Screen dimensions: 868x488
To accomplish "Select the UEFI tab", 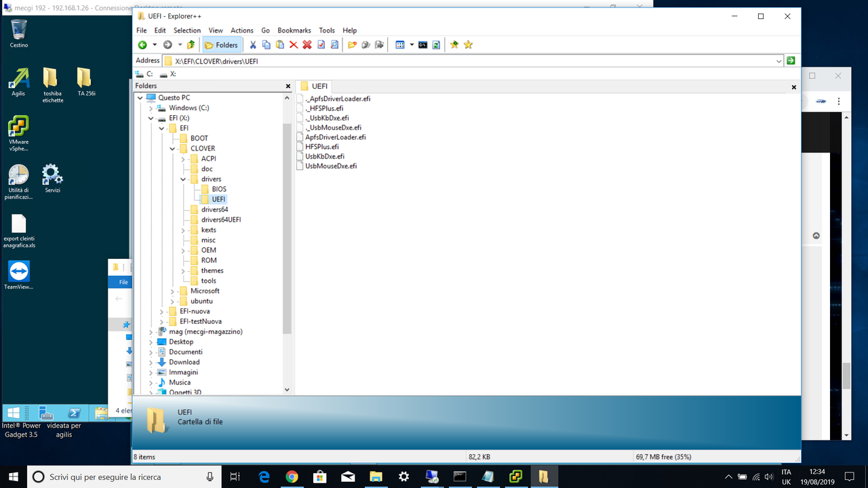I will click(x=314, y=87).
